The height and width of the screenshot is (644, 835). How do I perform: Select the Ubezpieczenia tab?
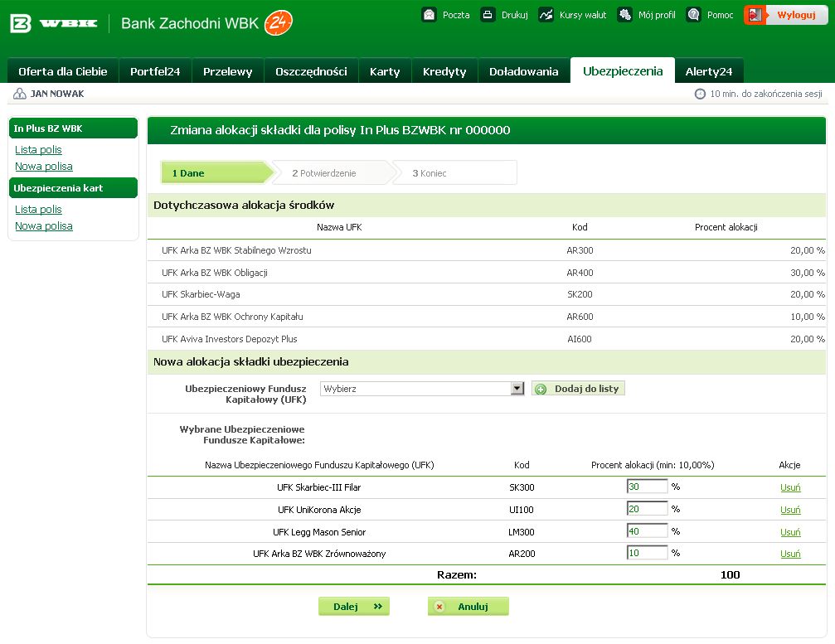pos(623,70)
